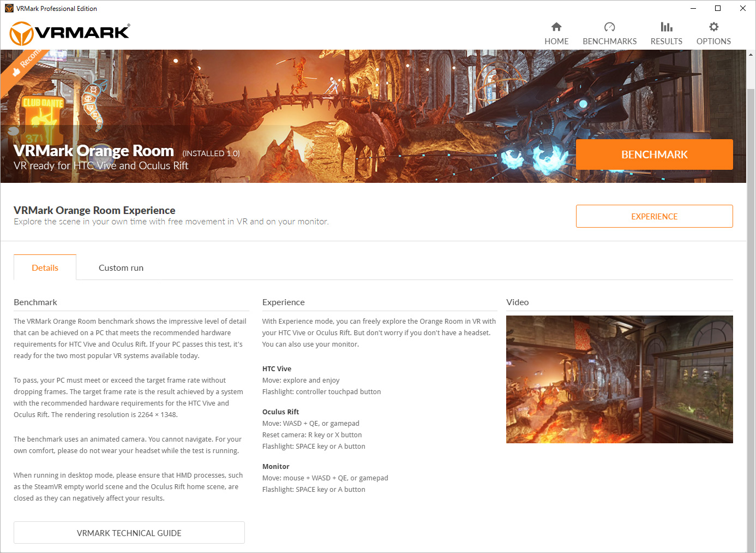This screenshot has width=756, height=553.
Task: Click the Oculus Rift subheading
Action: [280, 412]
